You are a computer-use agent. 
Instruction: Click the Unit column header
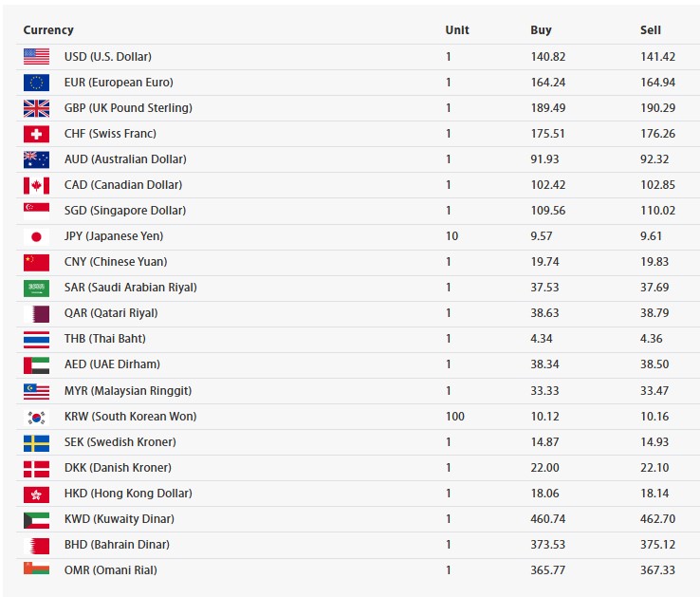tap(457, 30)
